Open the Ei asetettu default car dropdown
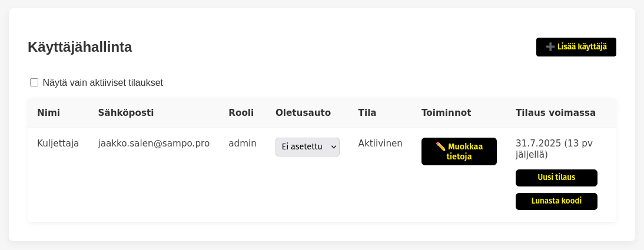This screenshot has width=644, height=250. click(x=307, y=147)
